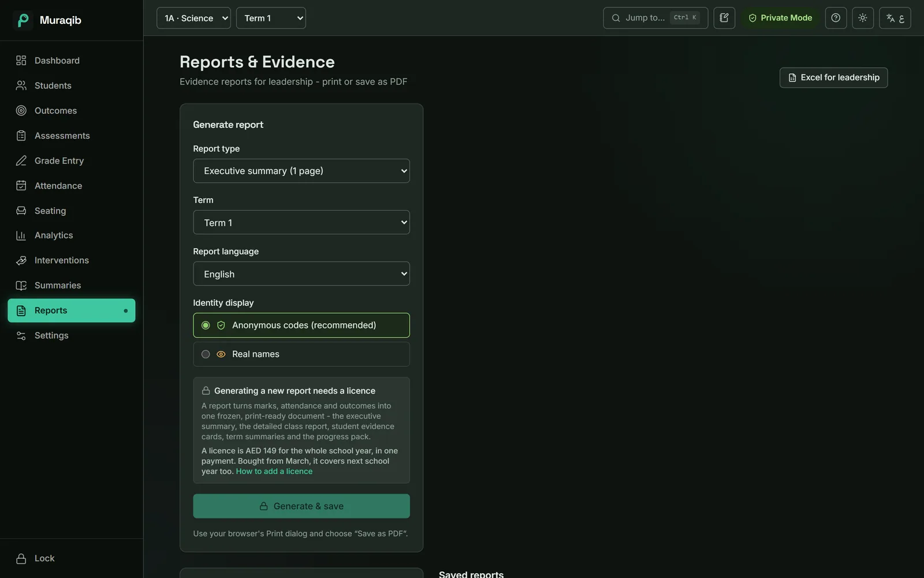Navigate to Analytics
This screenshot has height=578, width=924.
click(72, 235)
